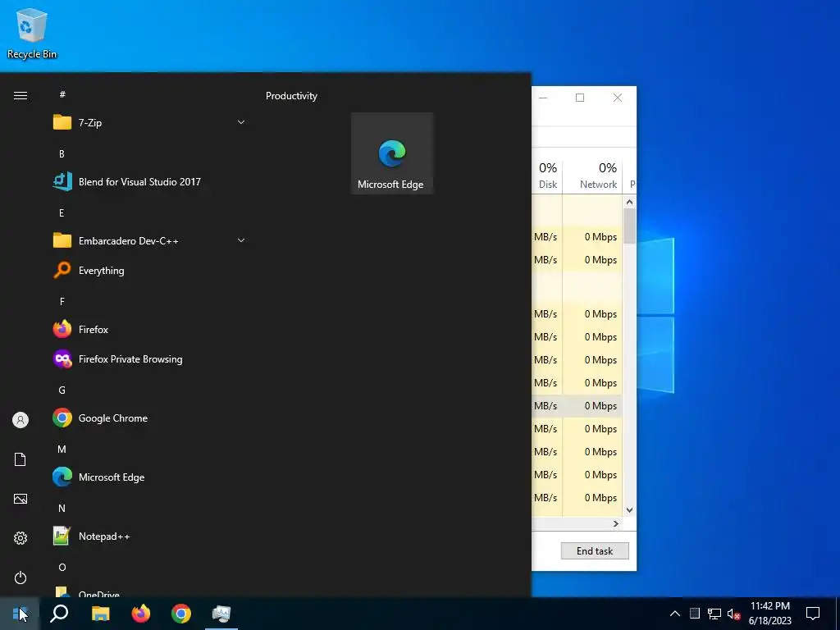The height and width of the screenshot is (630, 840).
Task: Click the Start button on the taskbar
Action: click(20, 614)
